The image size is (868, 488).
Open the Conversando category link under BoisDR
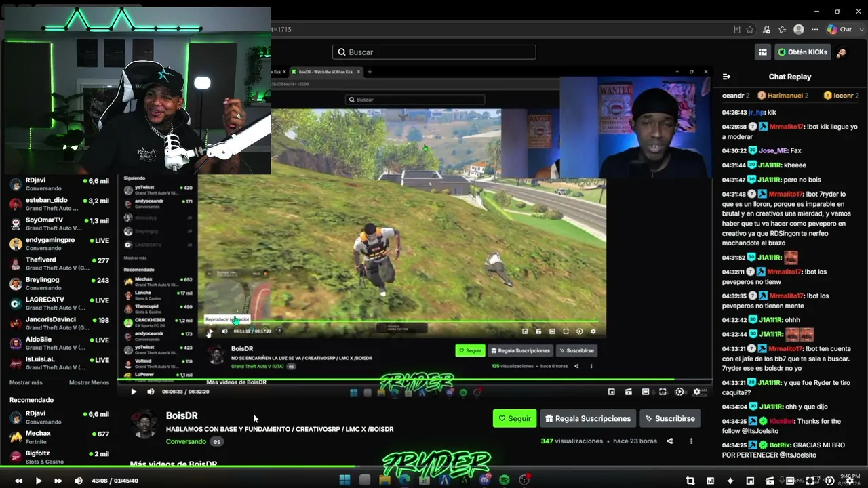point(186,441)
